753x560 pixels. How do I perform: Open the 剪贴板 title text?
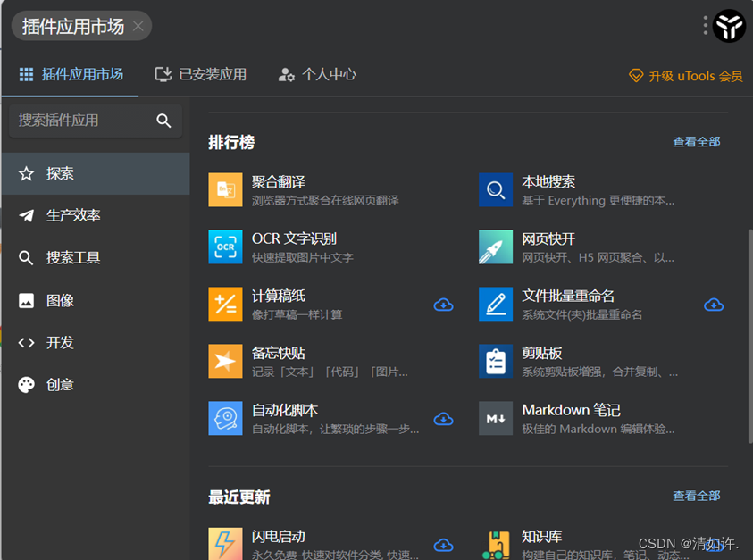tap(542, 353)
